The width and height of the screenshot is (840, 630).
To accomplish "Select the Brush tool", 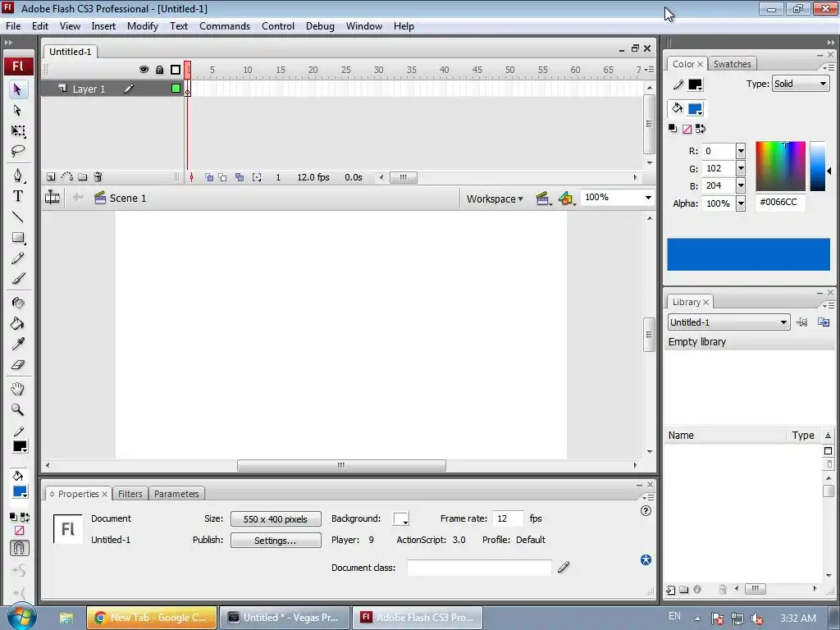I will (18, 279).
